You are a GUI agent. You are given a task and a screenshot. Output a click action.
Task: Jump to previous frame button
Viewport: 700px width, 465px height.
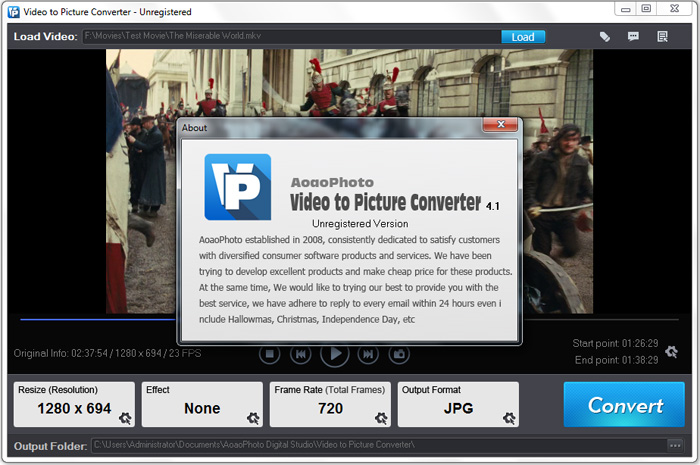[300, 354]
